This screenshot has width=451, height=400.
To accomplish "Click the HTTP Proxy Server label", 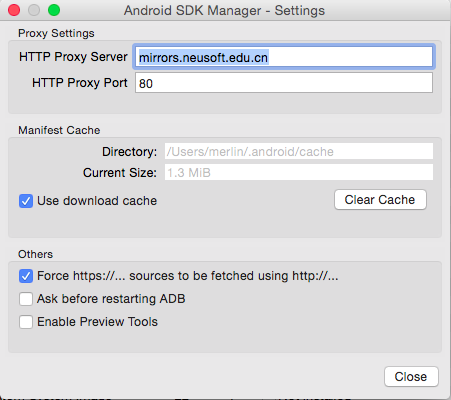I will pyautogui.click(x=73, y=57).
